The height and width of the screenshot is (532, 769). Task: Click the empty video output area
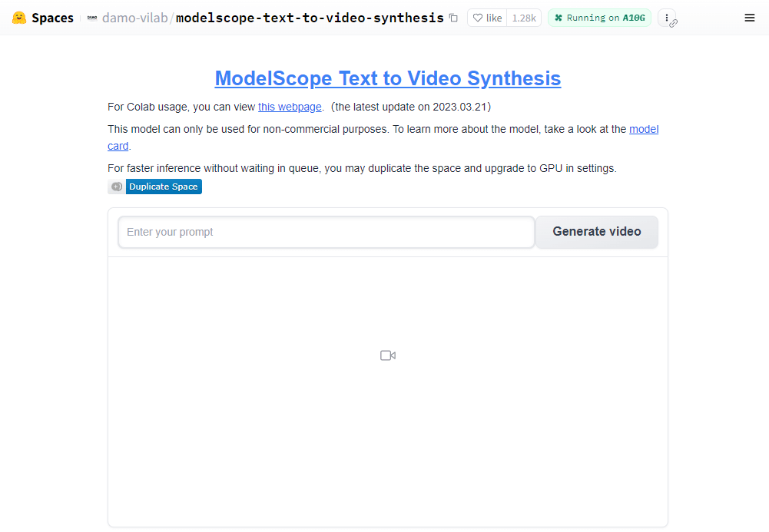pos(388,445)
